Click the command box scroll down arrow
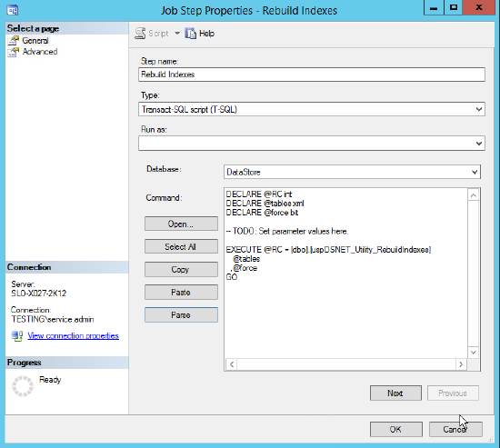 pyautogui.click(x=474, y=353)
